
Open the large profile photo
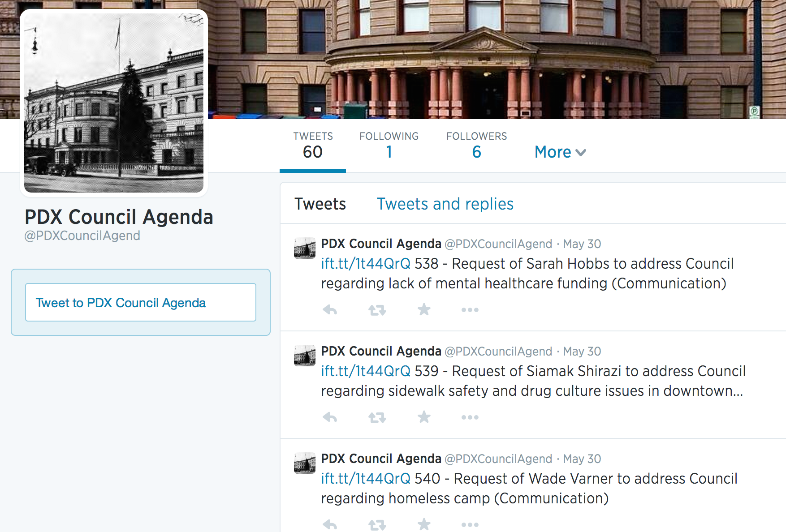(x=114, y=103)
